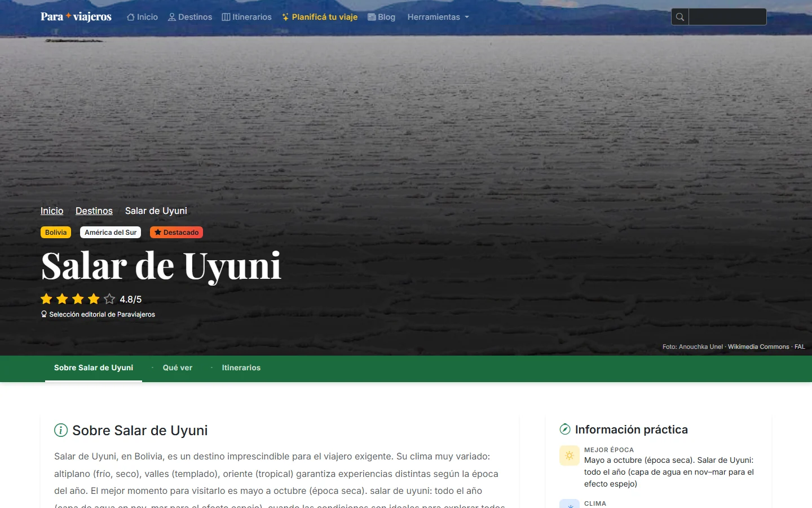Click the award icon next to Selección editorial

44,314
